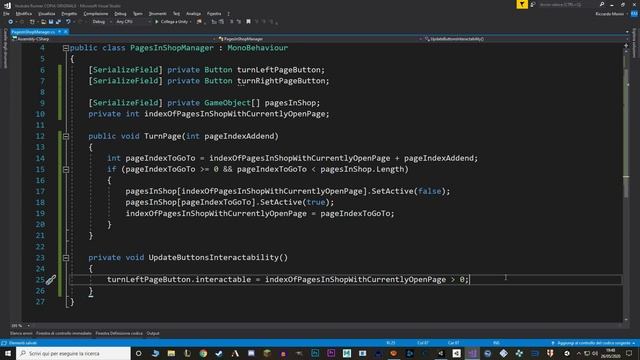Open the Visualizza menu
Viewport: 640px width, 360px height.
tap(47, 13)
